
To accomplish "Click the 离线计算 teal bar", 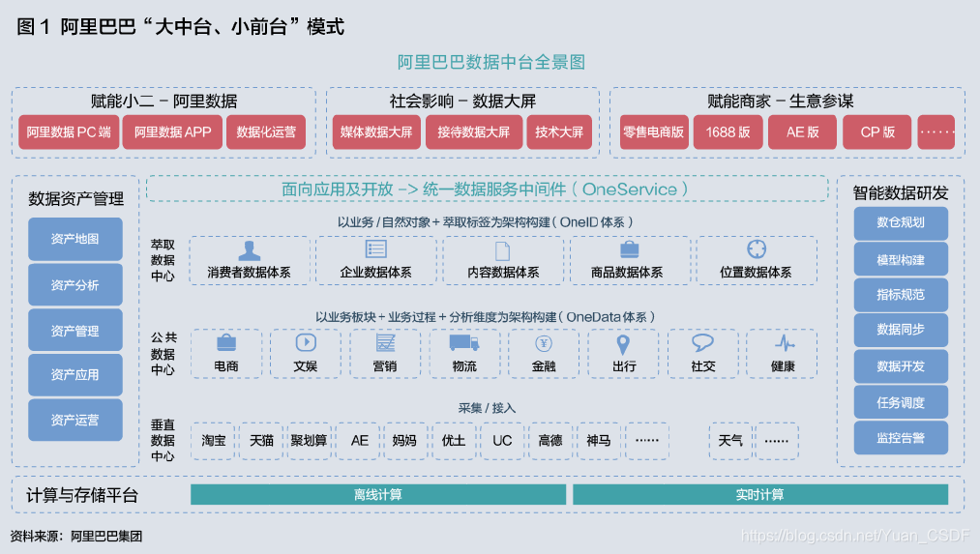I will (x=378, y=495).
